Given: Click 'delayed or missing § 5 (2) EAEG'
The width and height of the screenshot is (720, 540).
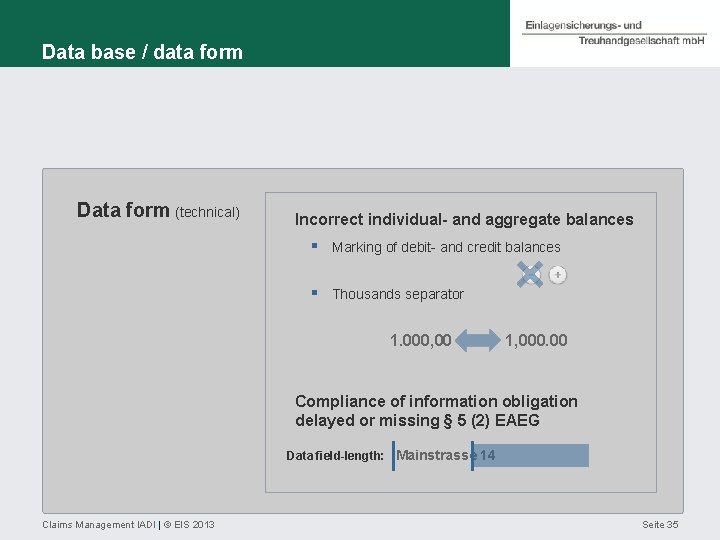Looking at the screenshot, I should (x=417, y=420).
